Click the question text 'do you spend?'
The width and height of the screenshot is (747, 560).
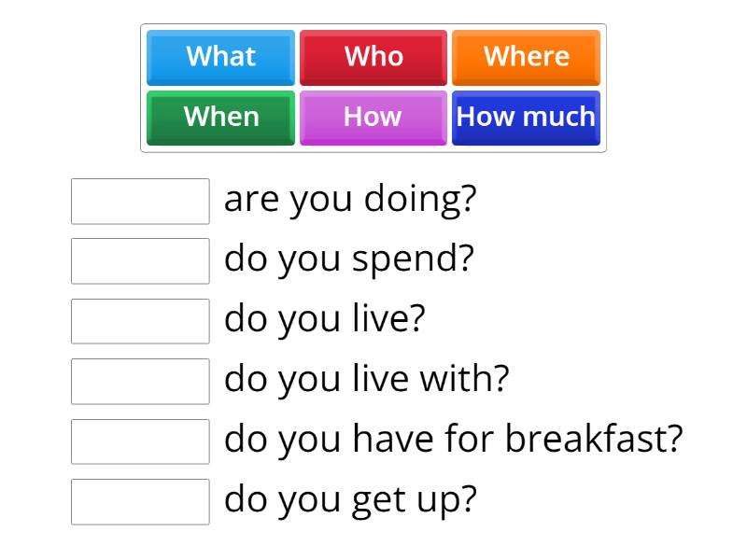click(350, 258)
